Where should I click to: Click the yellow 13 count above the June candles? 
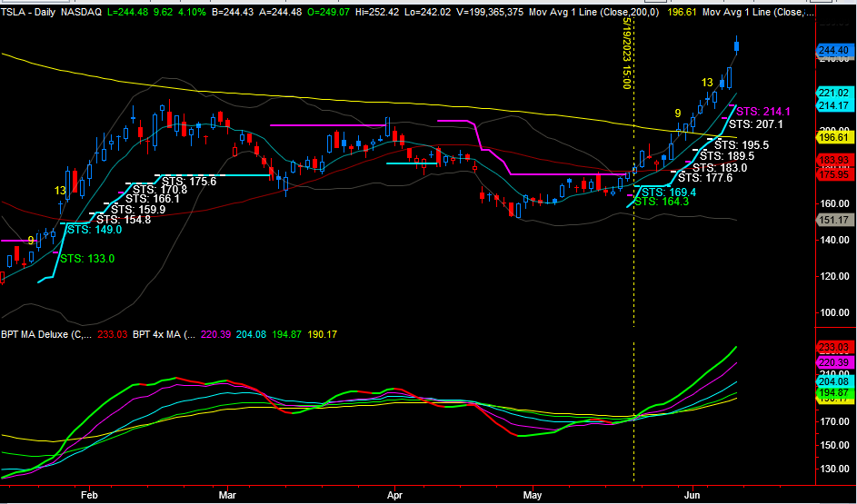[707, 83]
